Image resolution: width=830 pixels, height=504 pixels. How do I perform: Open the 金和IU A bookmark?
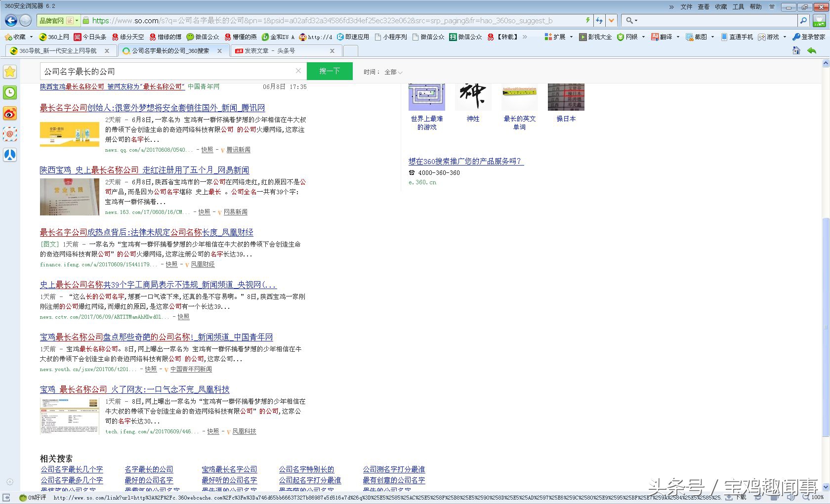(278, 37)
